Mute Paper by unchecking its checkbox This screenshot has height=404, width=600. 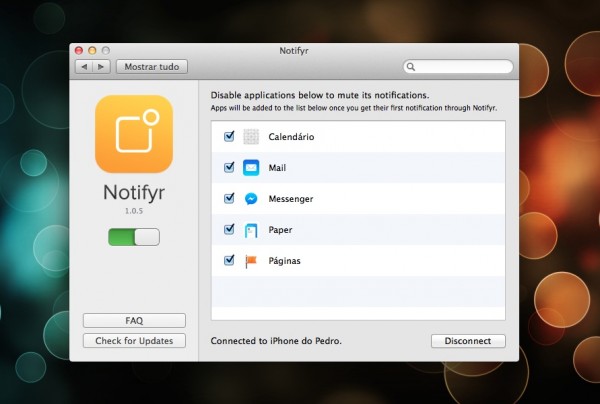click(229, 229)
